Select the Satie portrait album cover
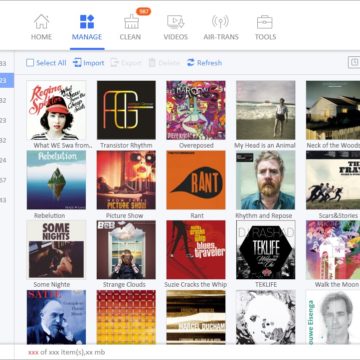 coord(56,317)
